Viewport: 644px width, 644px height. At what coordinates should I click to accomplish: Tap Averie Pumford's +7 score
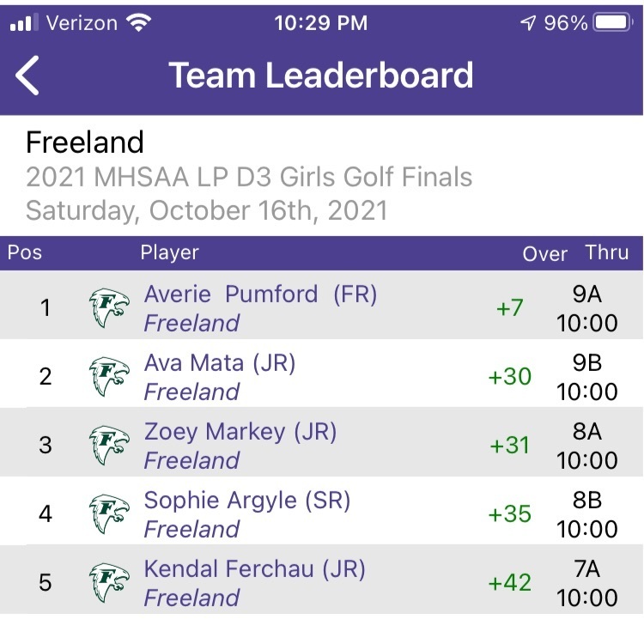tap(510, 307)
